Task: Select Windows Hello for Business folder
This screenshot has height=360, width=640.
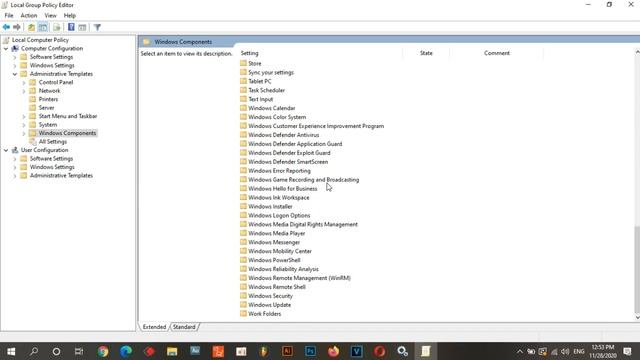Action: click(282, 189)
